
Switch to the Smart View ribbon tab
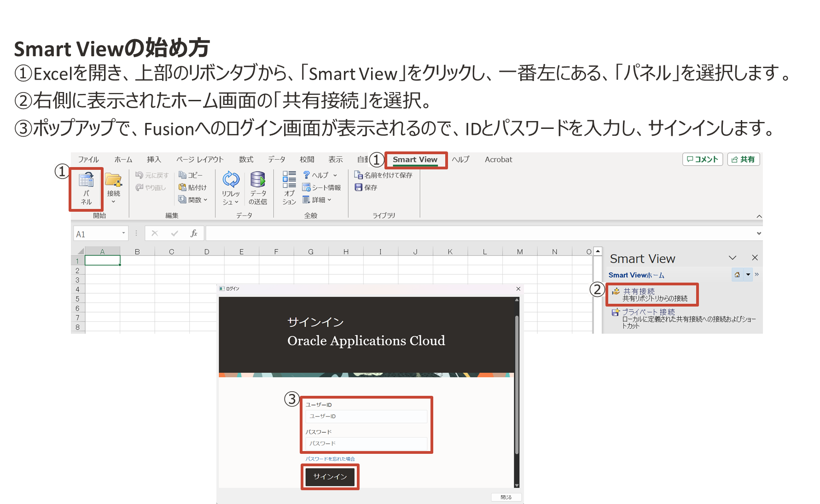[415, 160]
